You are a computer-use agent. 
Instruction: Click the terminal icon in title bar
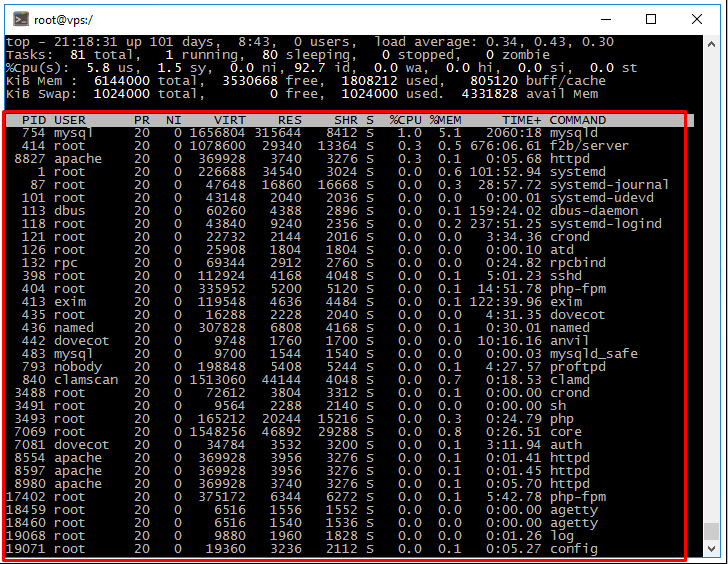[17, 18]
